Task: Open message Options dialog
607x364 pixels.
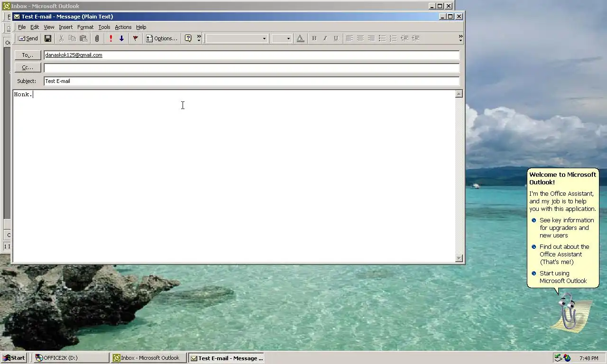Action: [162, 38]
